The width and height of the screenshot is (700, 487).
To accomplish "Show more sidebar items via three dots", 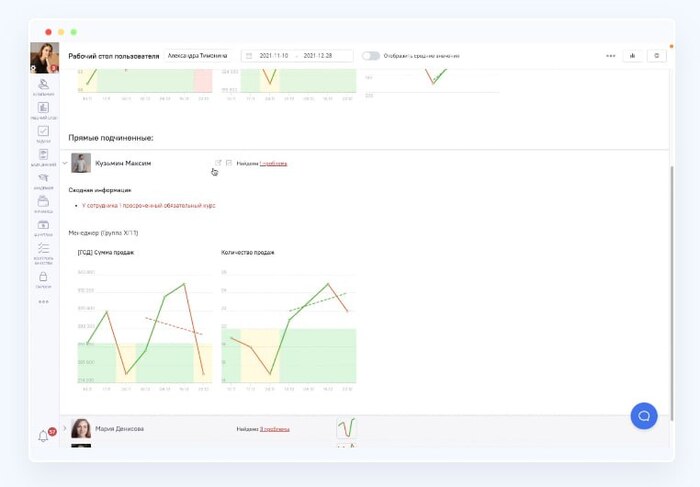I will point(43,302).
